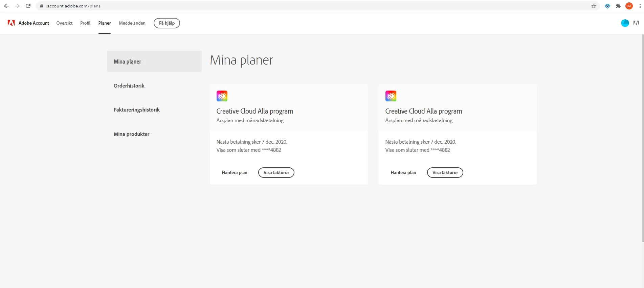
Task: Click the address bar URL
Action: pyautogui.click(x=74, y=6)
